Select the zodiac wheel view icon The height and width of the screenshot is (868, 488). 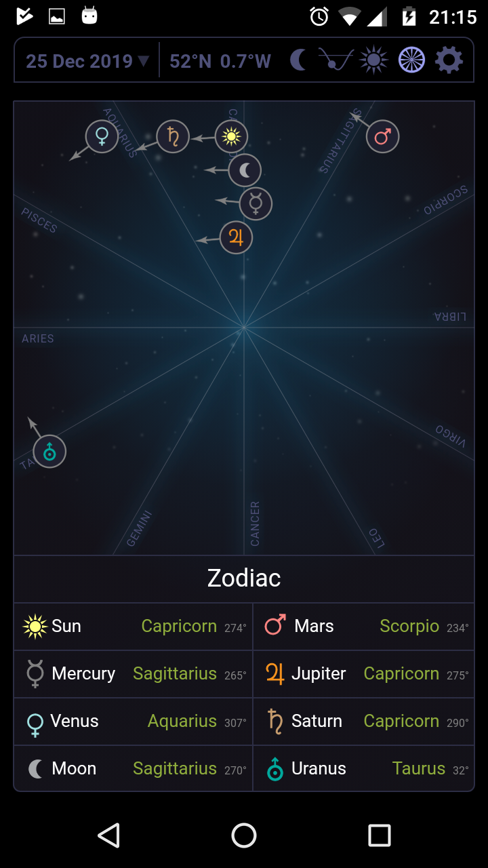click(x=411, y=60)
